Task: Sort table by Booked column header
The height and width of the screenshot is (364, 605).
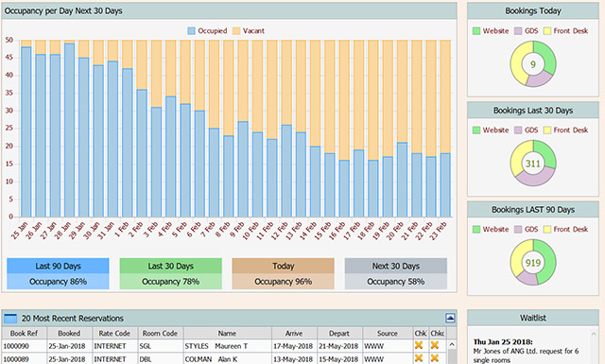Action: tap(69, 333)
